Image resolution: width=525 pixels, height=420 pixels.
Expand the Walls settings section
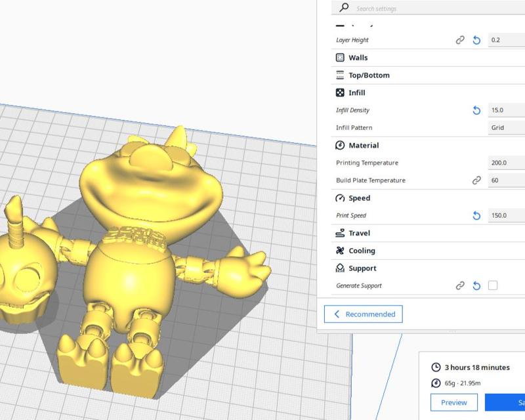point(429,58)
